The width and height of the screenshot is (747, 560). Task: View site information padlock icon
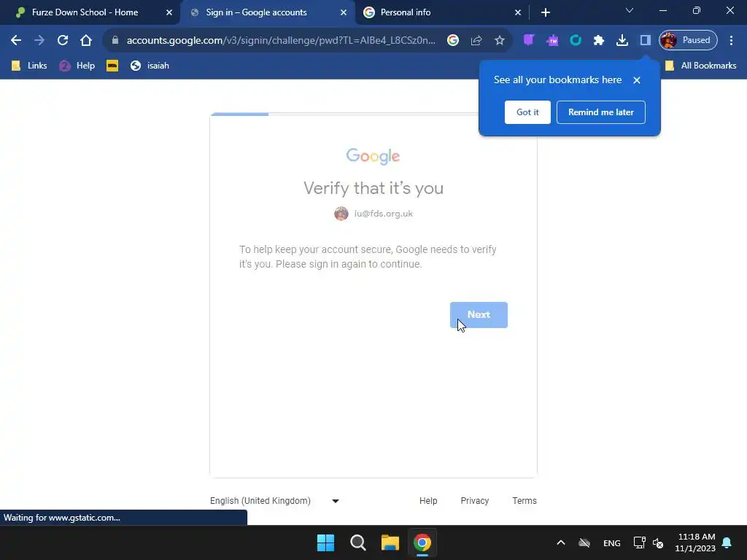[115, 41]
